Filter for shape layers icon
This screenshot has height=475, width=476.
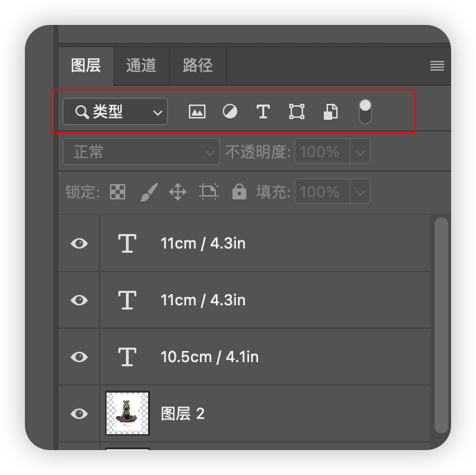click(297, 111)
